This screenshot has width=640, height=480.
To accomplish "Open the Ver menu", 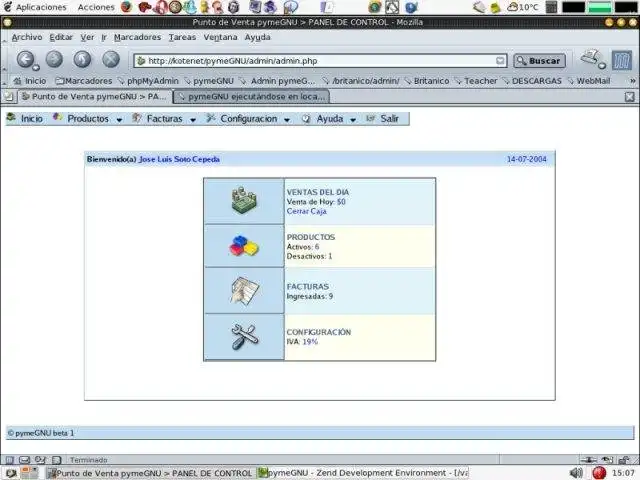I will coord(87,37).
